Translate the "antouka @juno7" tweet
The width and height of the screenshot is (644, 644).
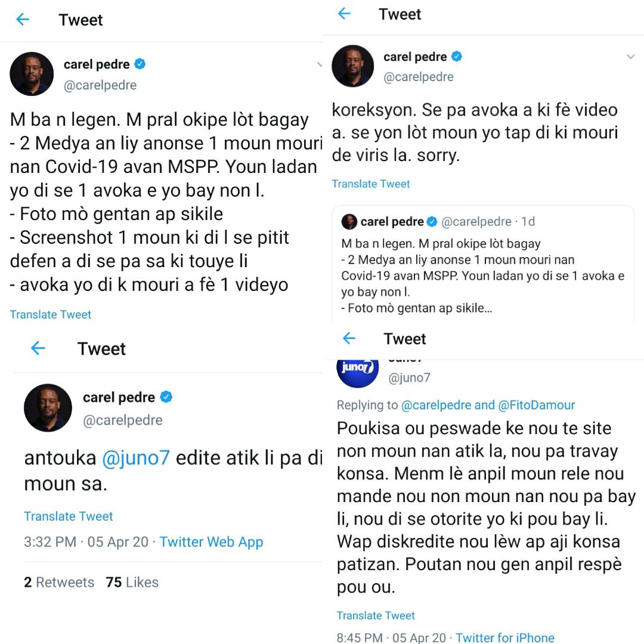coord(69,516)
